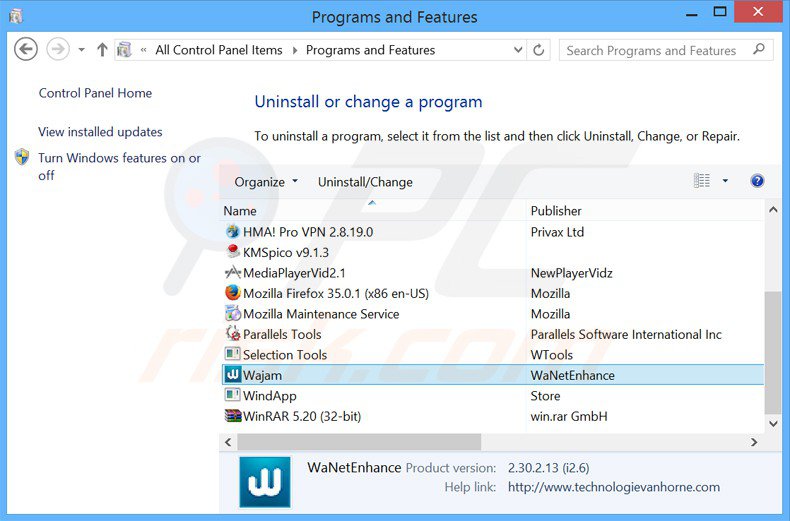The image size is (790, 521).
Task: Open the blue Help question mark icon
Action: click(757, 181)
